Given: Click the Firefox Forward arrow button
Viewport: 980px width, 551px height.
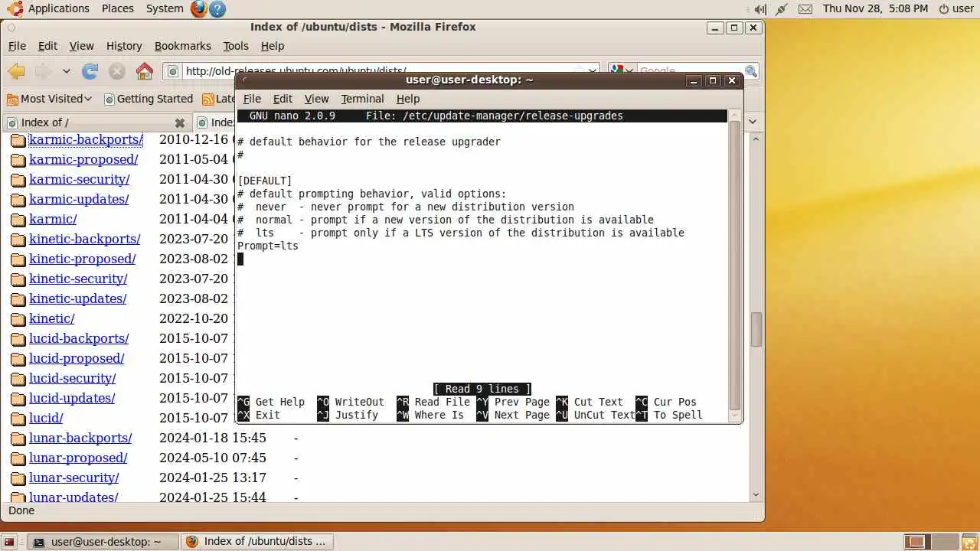Looking at the screenshot, I should coord(43,71).
